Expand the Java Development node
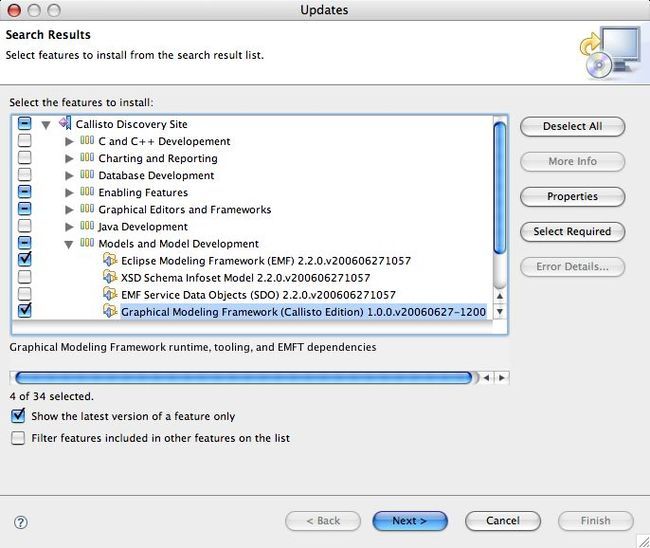 (x=69, y=226)
